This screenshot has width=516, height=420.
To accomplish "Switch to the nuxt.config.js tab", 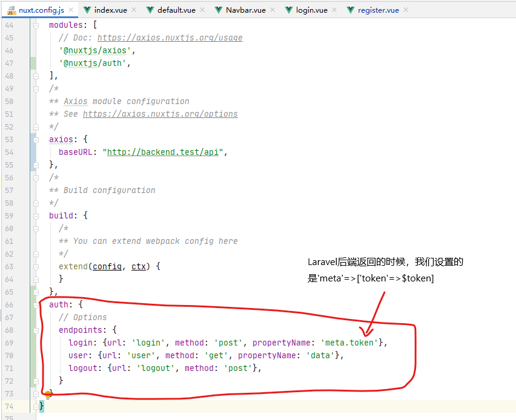I will 41,10.
